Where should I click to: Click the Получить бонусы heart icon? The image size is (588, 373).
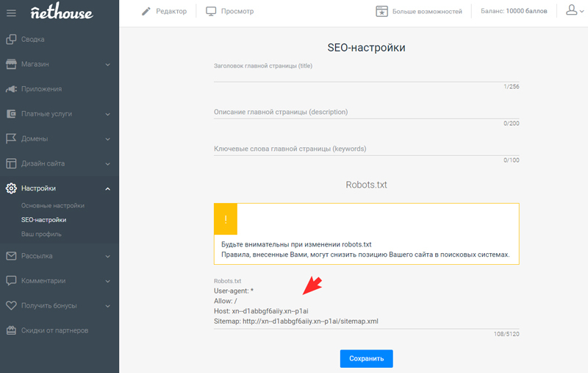click(x=11, y=305)
